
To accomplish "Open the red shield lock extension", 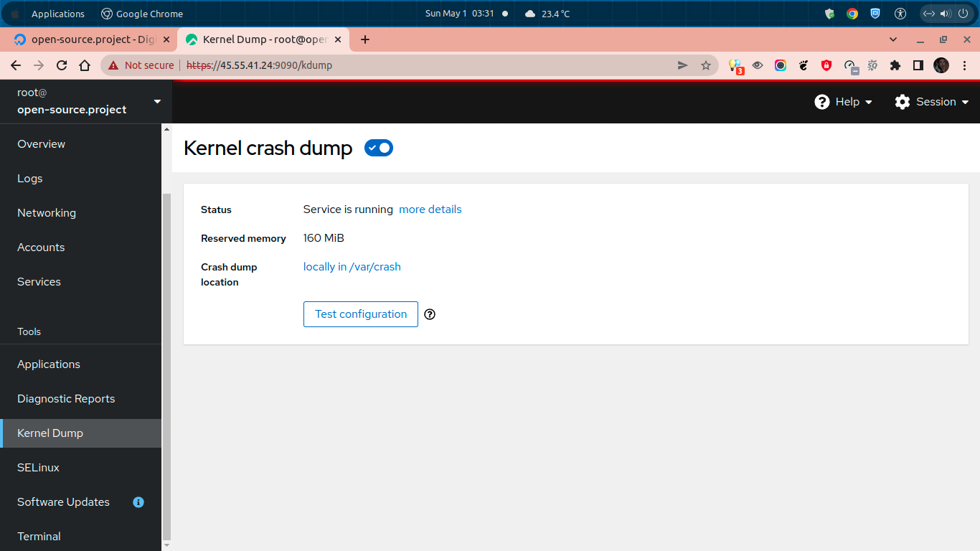I will click(x=826, y=65).
